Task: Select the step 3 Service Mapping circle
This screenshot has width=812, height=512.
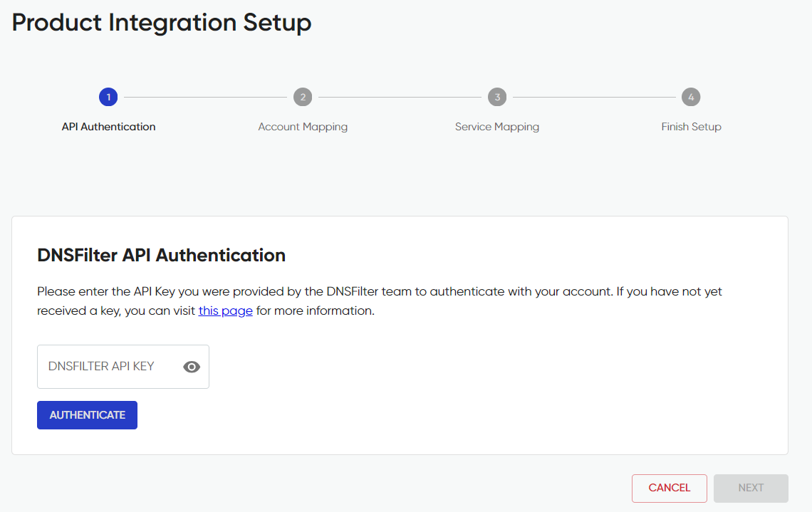Action: [497, 97]
